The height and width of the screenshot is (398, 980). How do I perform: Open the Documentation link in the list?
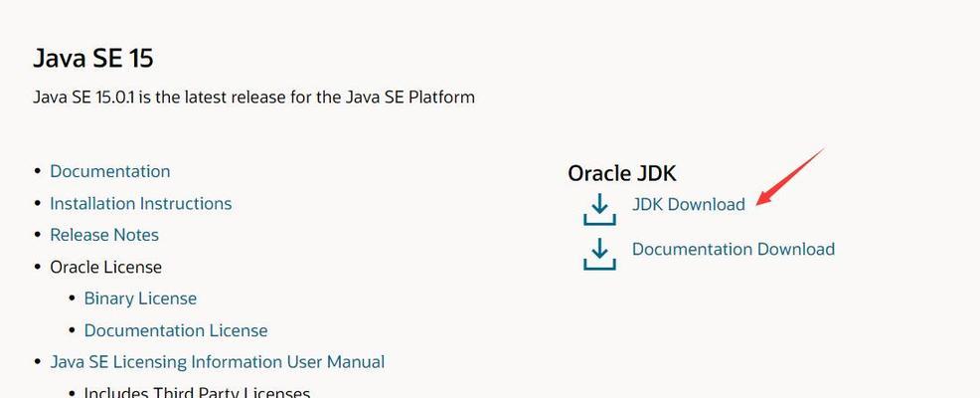(110, 171)
